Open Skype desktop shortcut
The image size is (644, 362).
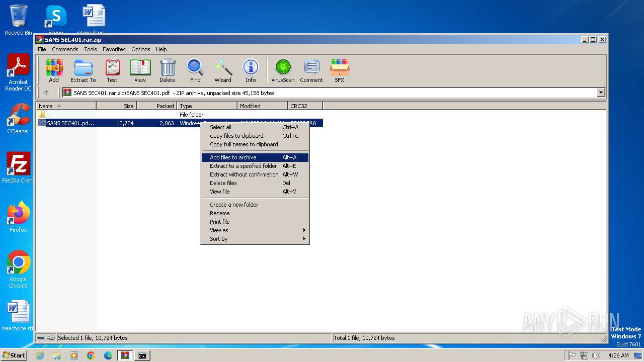pyautogui.click(x=55, y=20)
